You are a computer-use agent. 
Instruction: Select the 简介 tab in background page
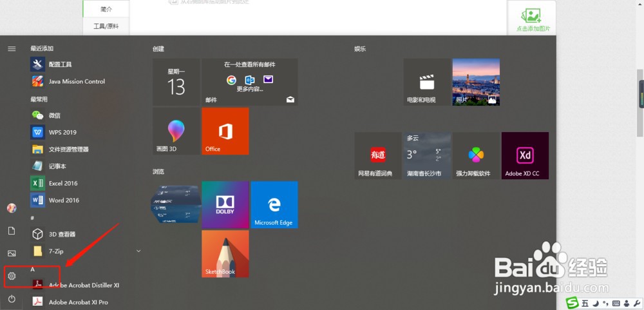pyautogui.click(x=106, y=8)
